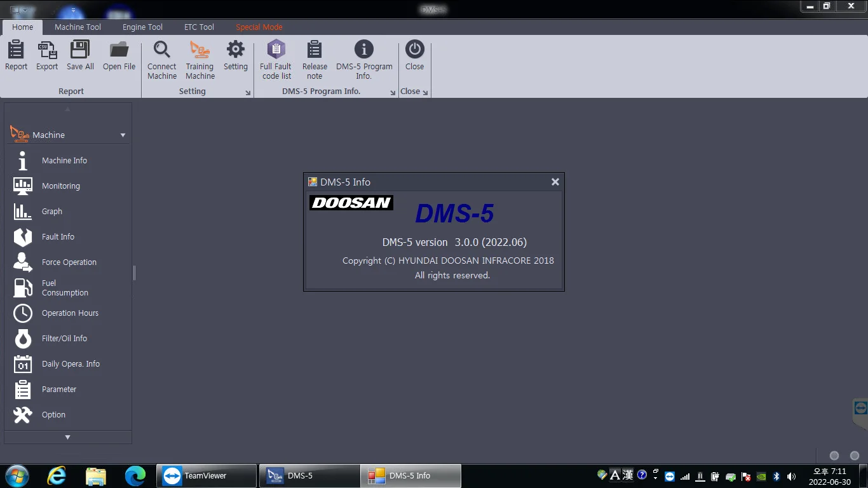The height and width of the screenshot is (488, 868).
Task: Open the Special Mode tab
Action: [x=259, y=27]
